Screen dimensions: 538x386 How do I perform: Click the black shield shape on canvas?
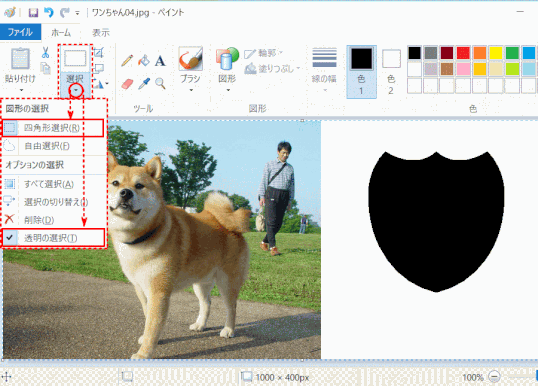click(436, 222)
